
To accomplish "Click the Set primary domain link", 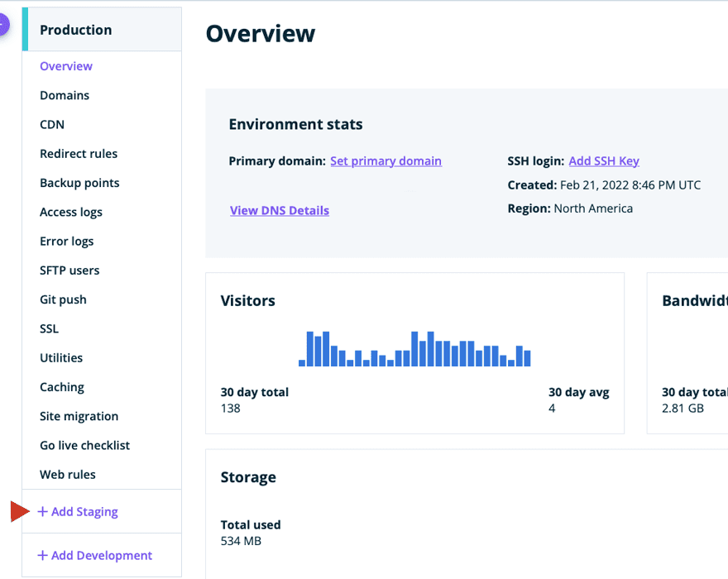I will [386, 160].
